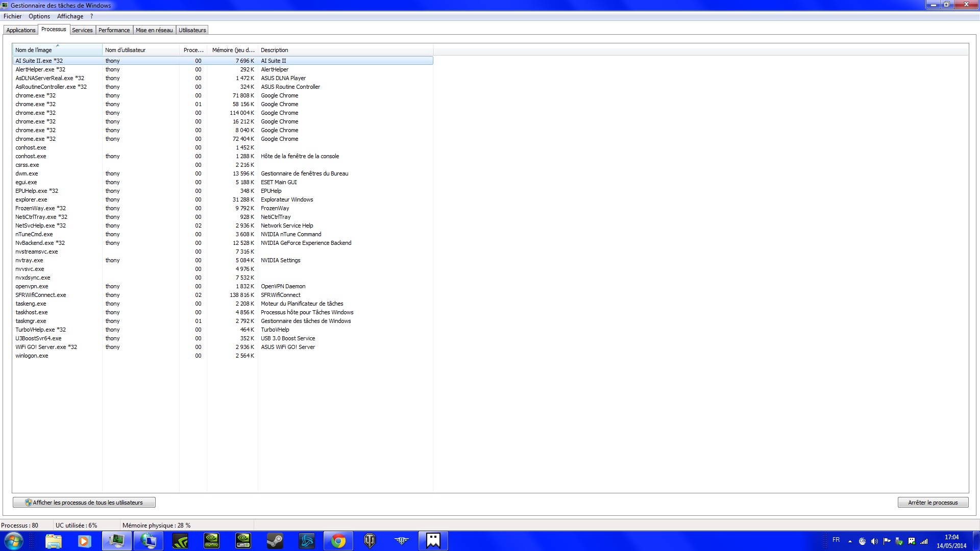Open Windows Explorer from the taskbar

pyautogui.click(x=53, y=541)
